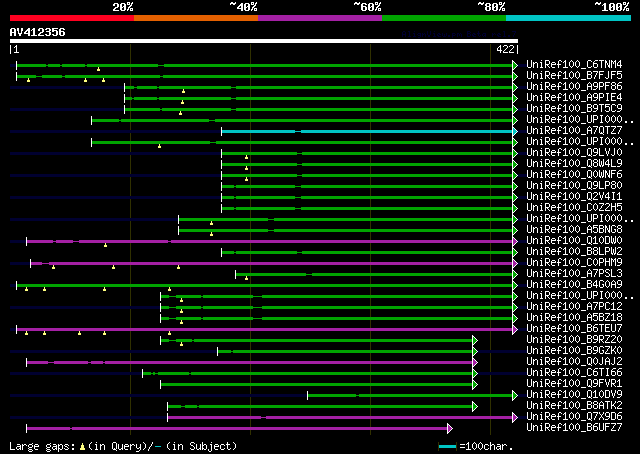The width and height of the screenshot is (640, 454).
Task: Click the green alignment bar for Q9LP80
Action: pos(367,187)
